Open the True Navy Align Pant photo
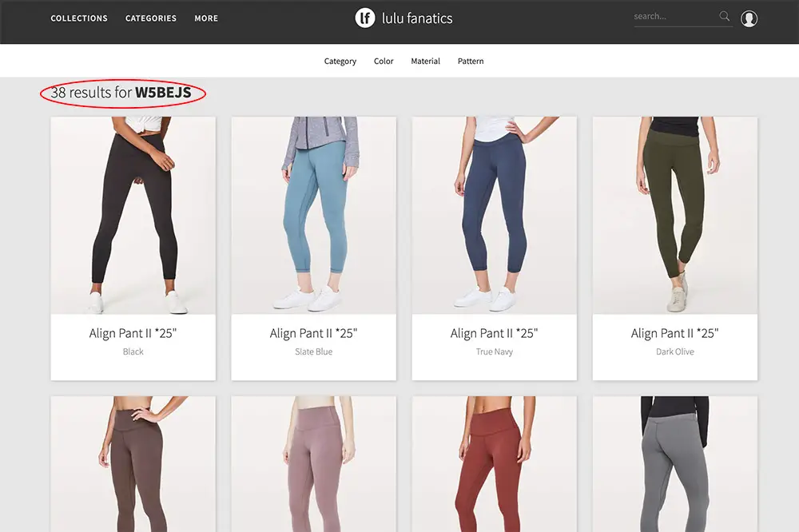Image resolution: width=799 pixels, height=532 pixels. (x=495, y=216)
